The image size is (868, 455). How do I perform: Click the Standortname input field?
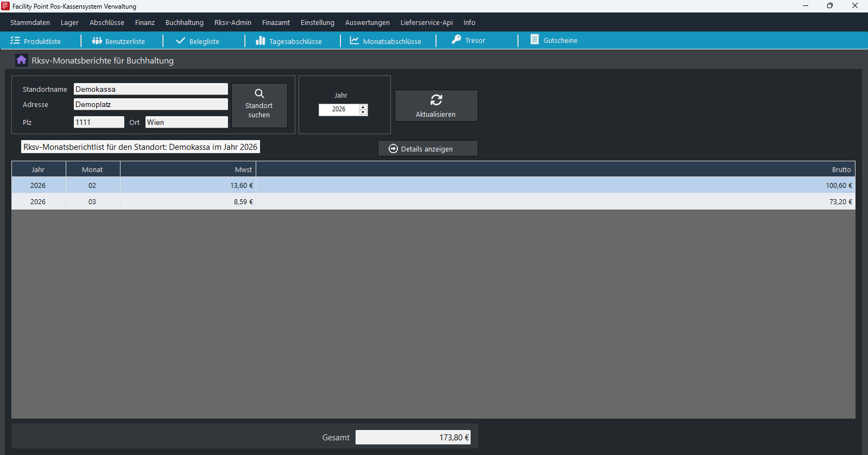pyautogui.click(x=150, y=89)
